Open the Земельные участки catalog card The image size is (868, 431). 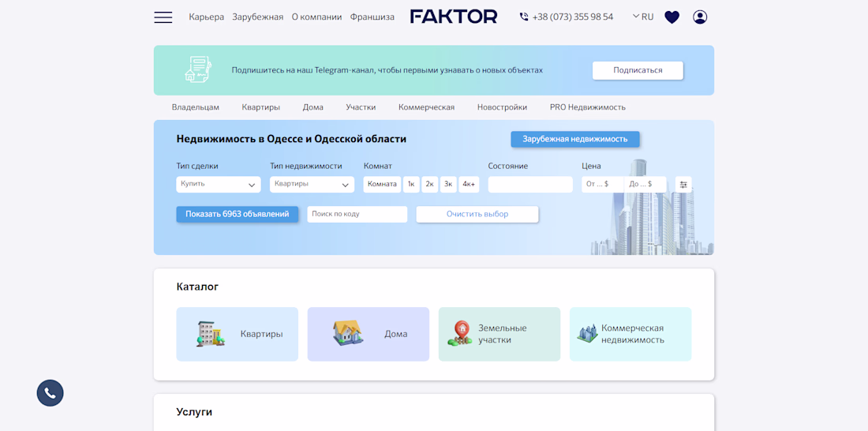point(499,334)
